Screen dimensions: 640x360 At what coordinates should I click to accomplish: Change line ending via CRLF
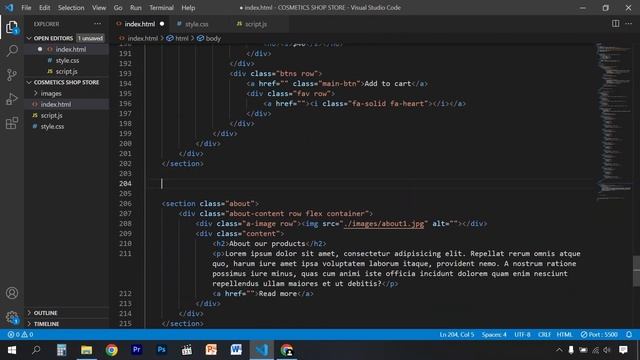(x=544, y=334)
